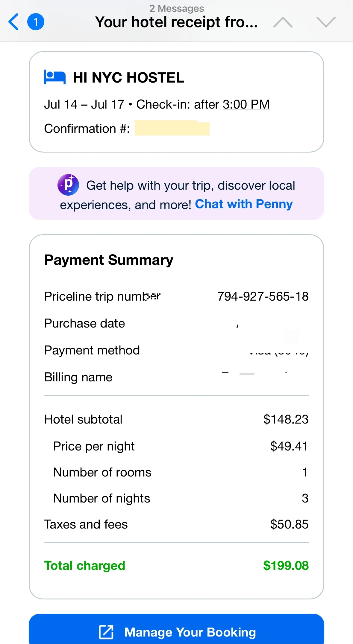Go to next message with down chevron
Image resolution: width=353 pixels, height=644 pixels.
tap(326, 22)
